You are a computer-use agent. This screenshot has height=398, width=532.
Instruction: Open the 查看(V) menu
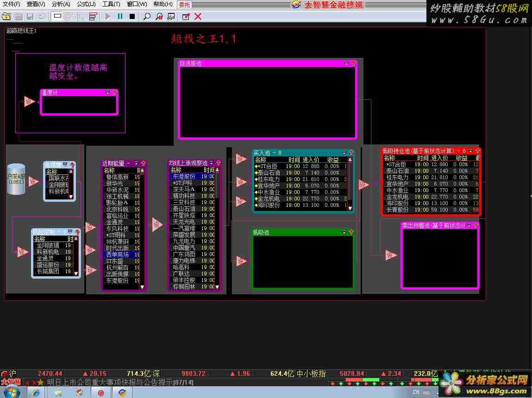(36, 4)
